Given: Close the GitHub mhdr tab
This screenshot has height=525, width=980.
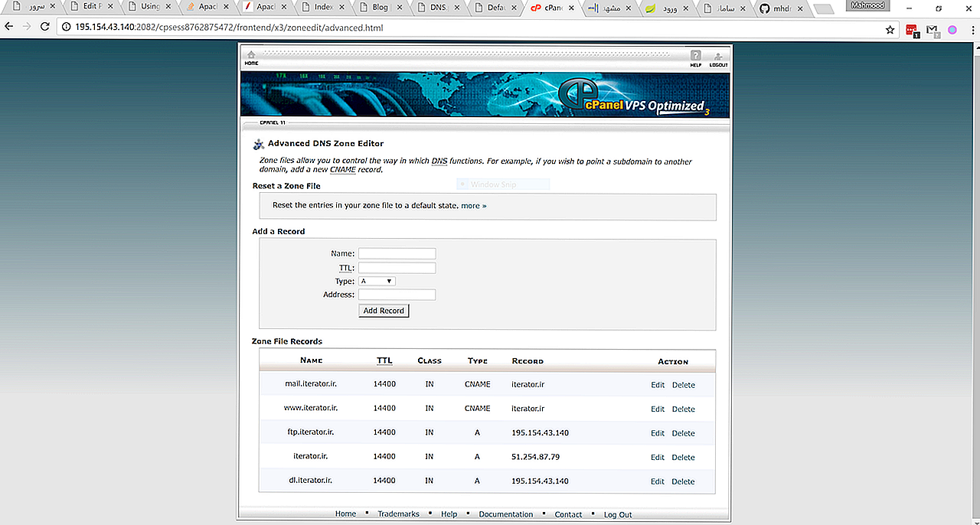Looking at the screenshot, I should coord(800,8).
